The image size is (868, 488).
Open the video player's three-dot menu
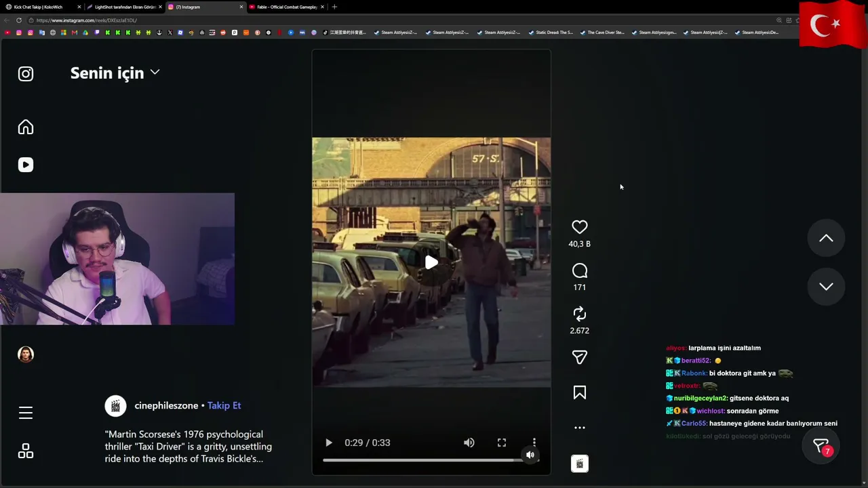(534, 443)
